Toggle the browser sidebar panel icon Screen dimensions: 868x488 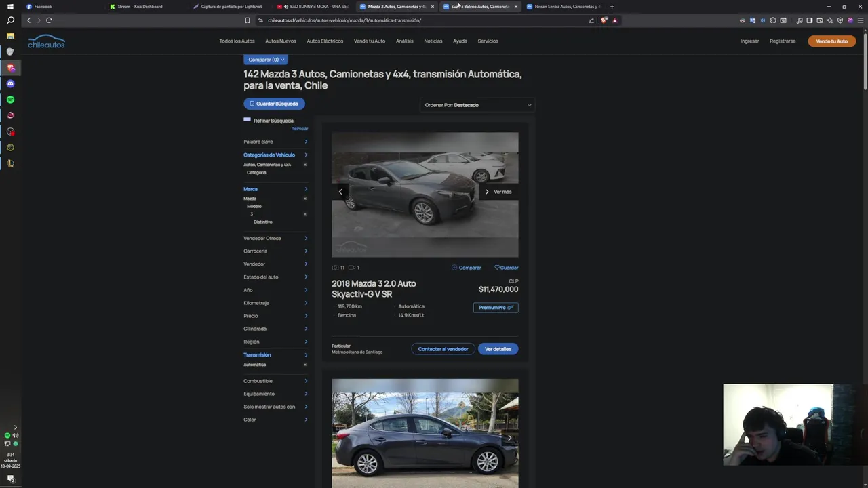(x=810, y=20)
